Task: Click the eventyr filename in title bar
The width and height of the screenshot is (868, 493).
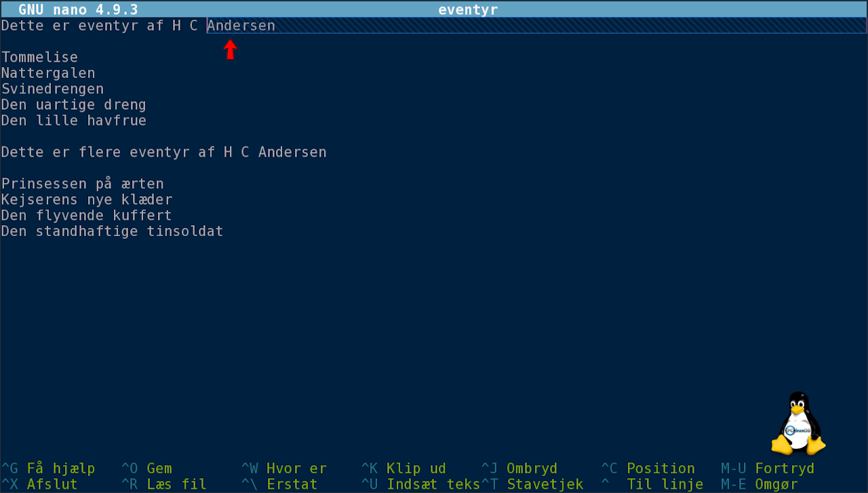Action: click(x=468, y=9)
